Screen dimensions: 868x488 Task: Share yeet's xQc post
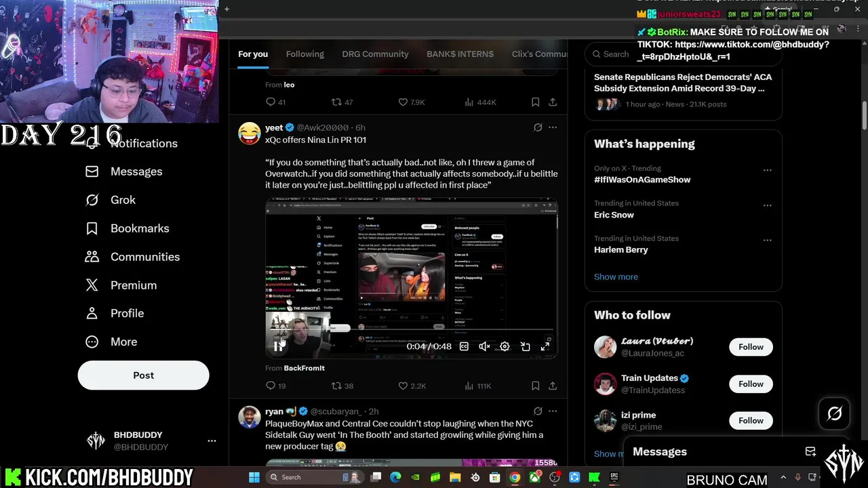point(553,386)
